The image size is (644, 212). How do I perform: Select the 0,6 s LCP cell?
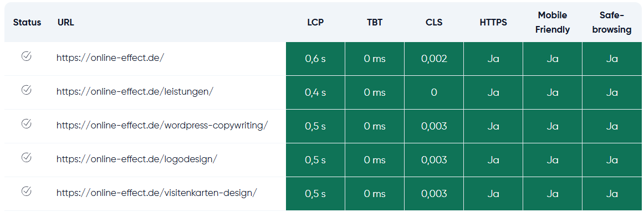click(315, 59)
